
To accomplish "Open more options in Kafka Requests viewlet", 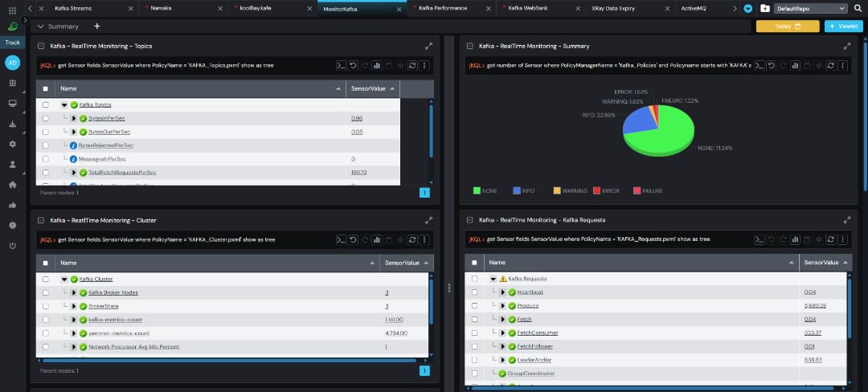I will tap(842, 239).
